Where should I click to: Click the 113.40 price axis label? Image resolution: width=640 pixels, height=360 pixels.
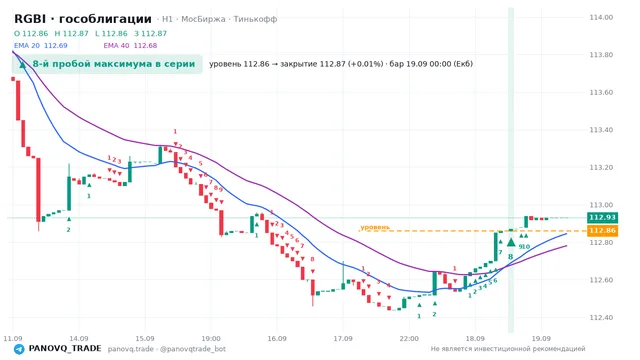[x=601, y=130]
